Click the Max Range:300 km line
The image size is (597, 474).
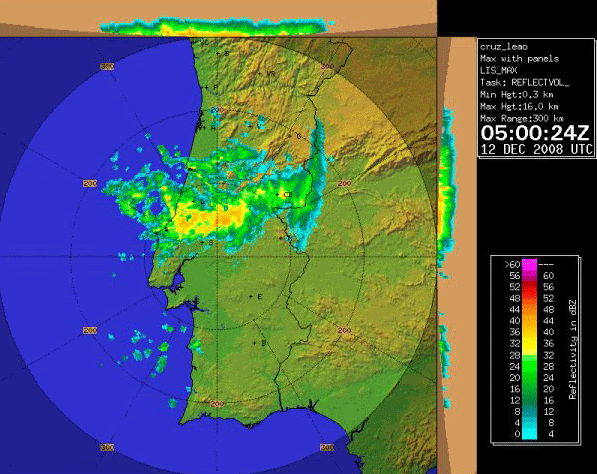pyautogui.click(x=522, y=118)
